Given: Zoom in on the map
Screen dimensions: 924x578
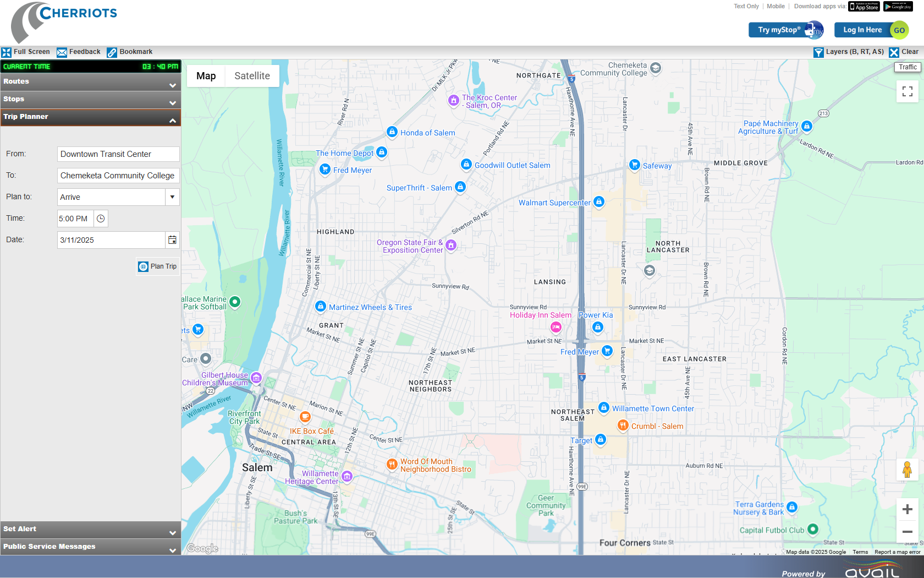Looking at the screenshot, I should click(x=907, y=510).
